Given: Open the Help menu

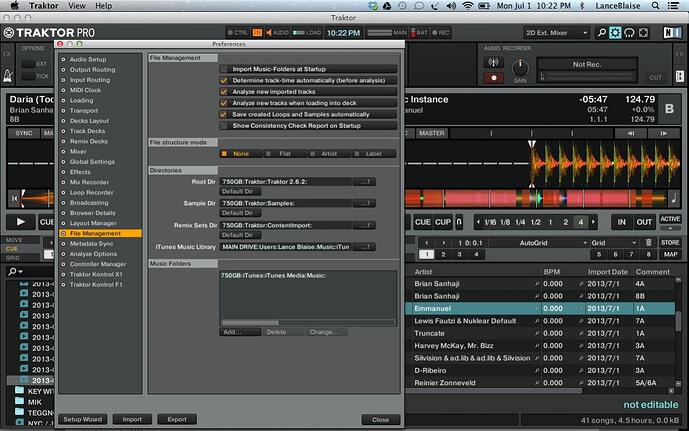Looking at the screenshot, I should pyautogui.click(x=104, y=6).
